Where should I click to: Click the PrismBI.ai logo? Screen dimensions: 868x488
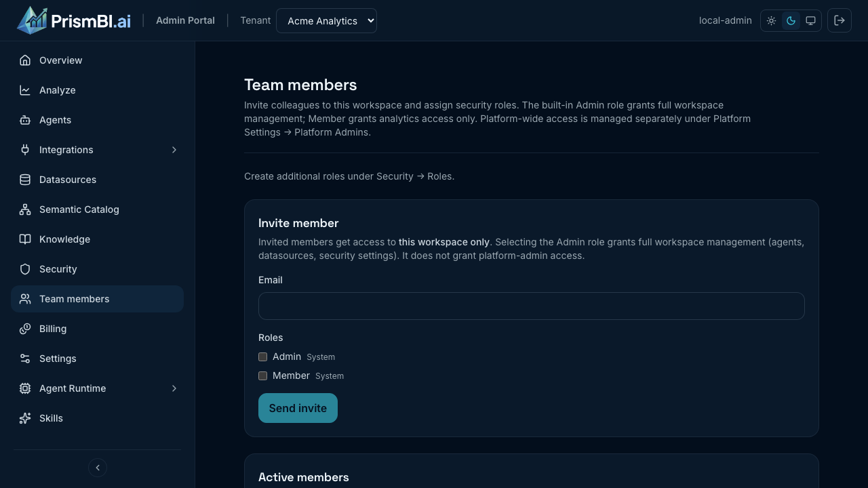click(x=74, y=20)
